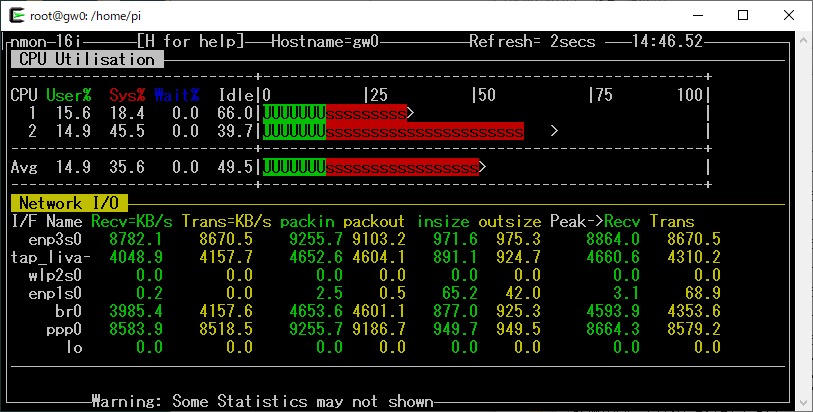Click the Network I/O header
Screen dimensions: 813x412
(69, 203)
